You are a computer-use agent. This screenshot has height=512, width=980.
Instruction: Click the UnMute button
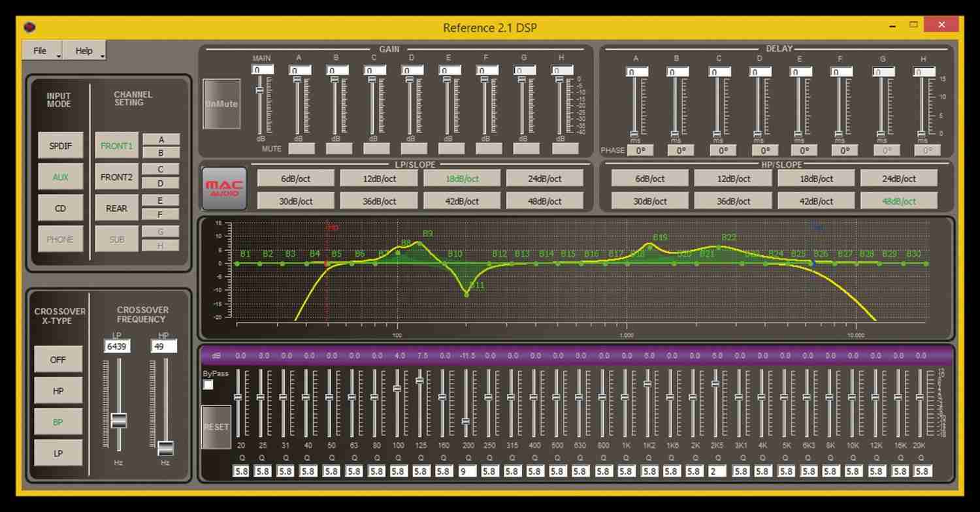click(222, 104)
